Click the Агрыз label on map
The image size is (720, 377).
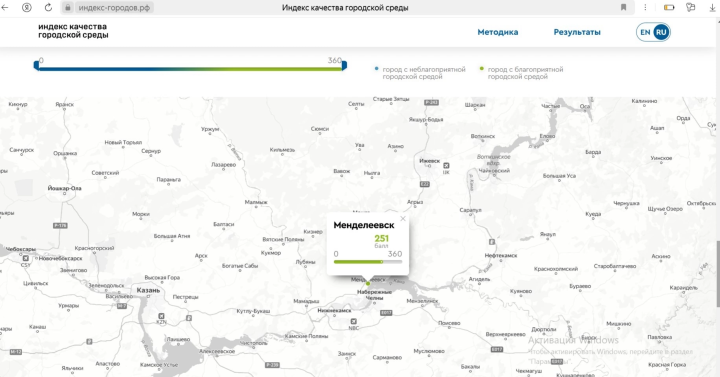[x=415, y=202]
